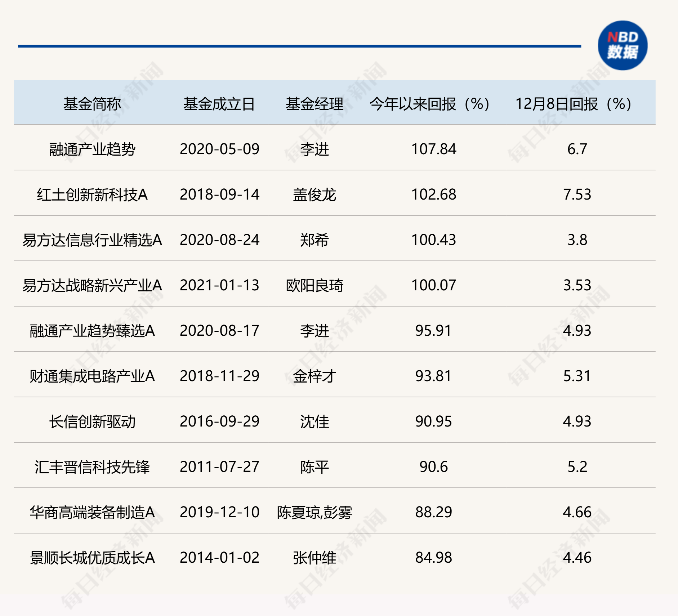The image size is (678, 616).
Task: Click the 84.98 return value
Action: pyautogui.click(x=433, y=558)
